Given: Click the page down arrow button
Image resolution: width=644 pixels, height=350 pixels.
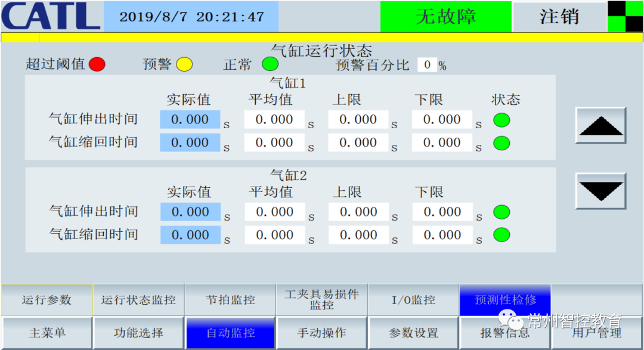Looking at the screenshot, I should tap(600, 191).
